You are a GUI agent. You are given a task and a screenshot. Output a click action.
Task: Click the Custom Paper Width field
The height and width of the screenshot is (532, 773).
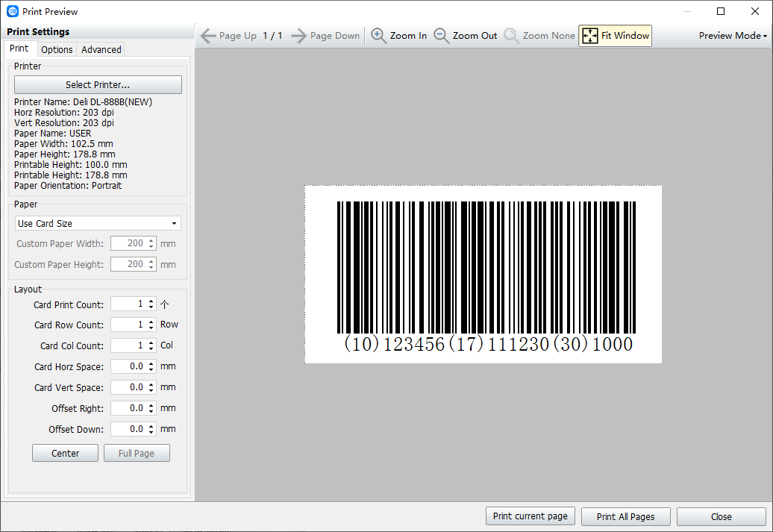coord(128,243)
